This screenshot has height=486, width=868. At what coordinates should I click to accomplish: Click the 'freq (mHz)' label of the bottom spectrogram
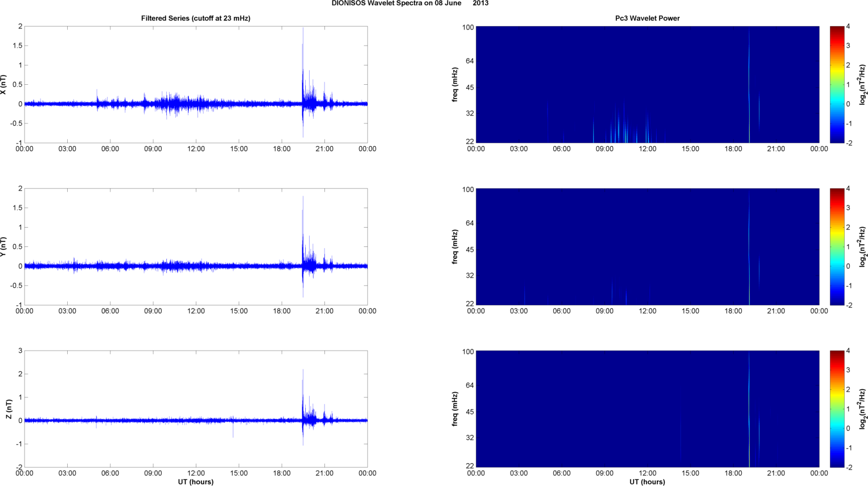(x=455, y=409)
